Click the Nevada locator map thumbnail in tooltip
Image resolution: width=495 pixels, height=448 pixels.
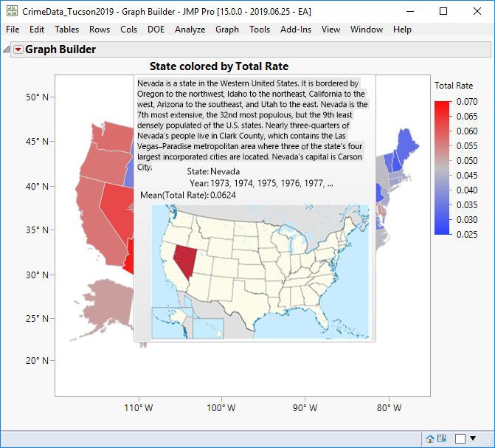click(260, 272)
